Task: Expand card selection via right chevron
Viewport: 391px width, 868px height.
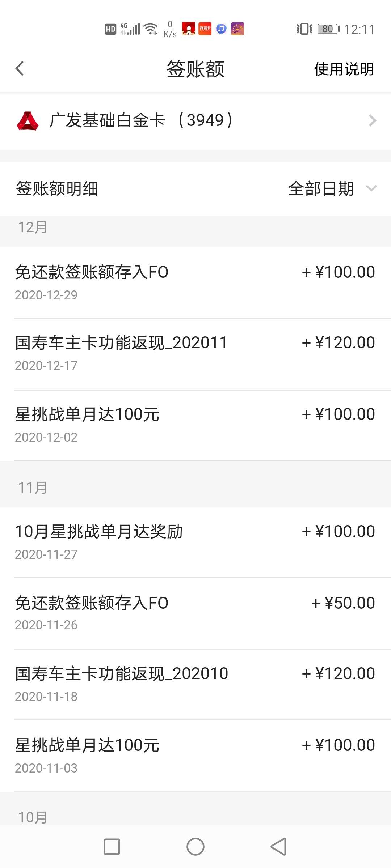Action: (x=372, y=120)
